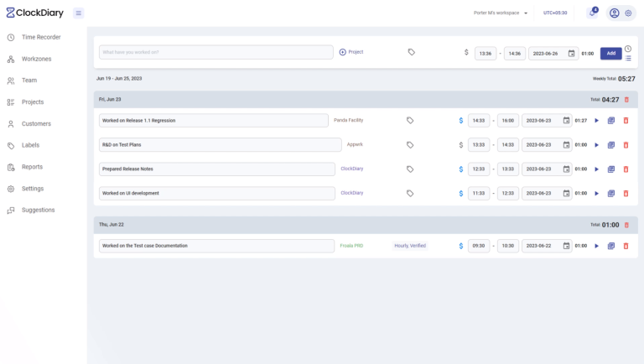Open the user profile icon
Image resolution: width=644 pixels, height=364 pixels.
[614, 13]
